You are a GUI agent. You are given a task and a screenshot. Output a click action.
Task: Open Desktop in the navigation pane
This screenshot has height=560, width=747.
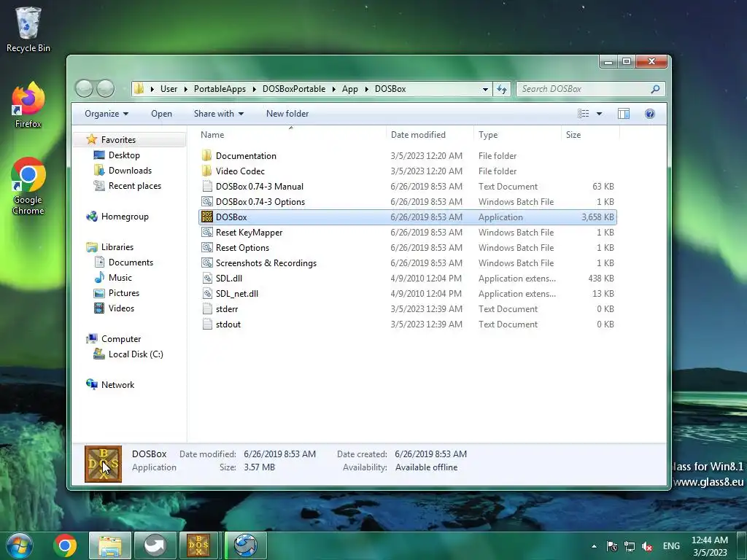[x=124, y=155]
